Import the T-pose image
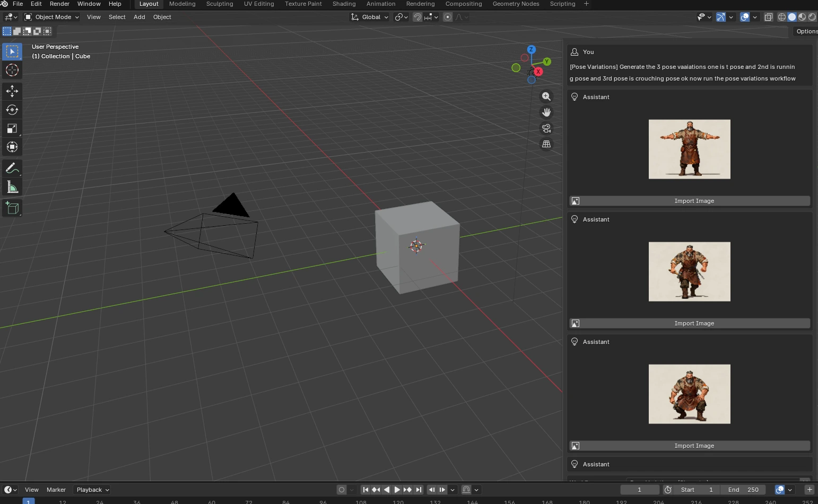The width and height of the screenshot is (818, 504). click(690, 201)
